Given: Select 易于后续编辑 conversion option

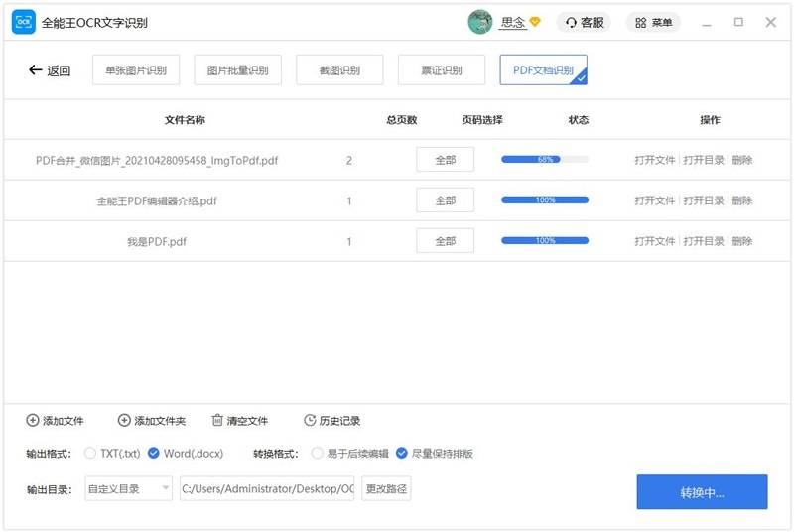Looking at the screenshot, I should point(317,453).
